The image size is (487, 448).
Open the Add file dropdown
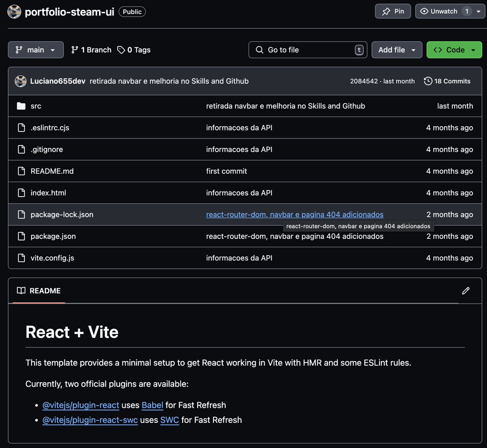click(397, 50)
